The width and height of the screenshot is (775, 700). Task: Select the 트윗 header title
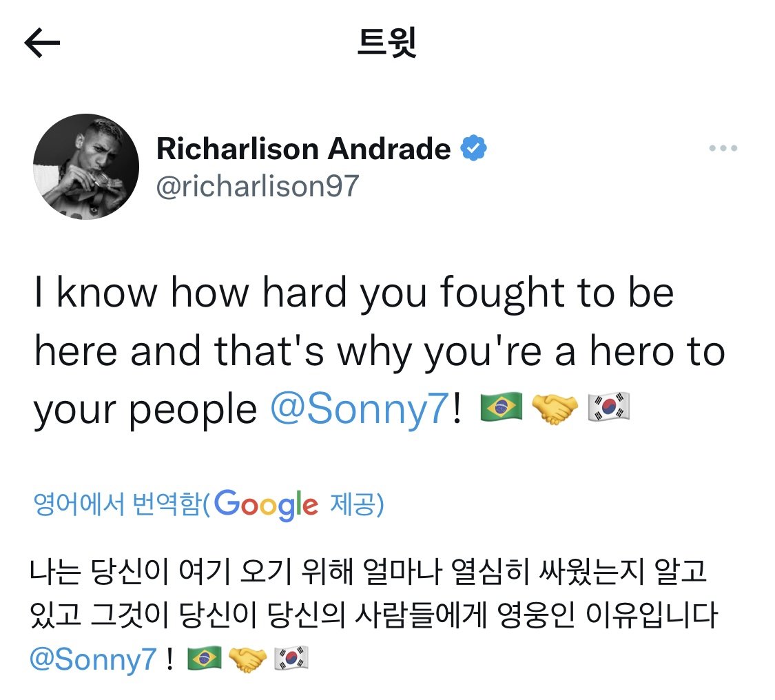tap(389, 43)
